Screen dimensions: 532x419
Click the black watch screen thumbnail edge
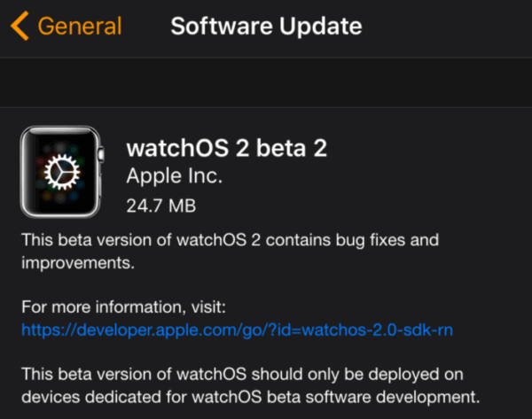[x=30, y=170]
